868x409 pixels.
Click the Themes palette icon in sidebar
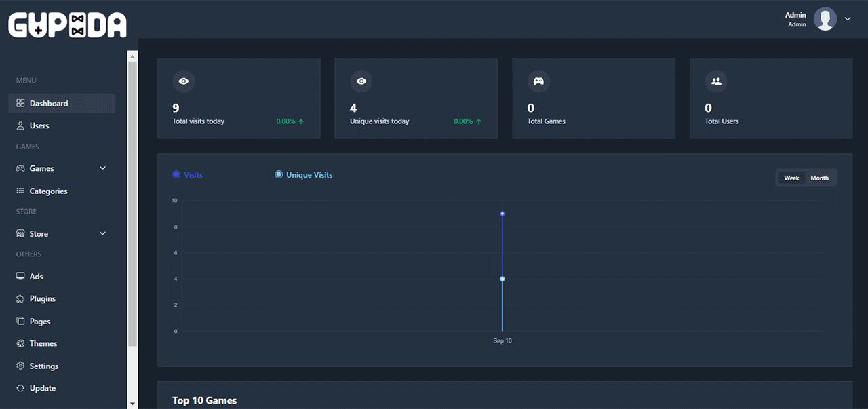click(x=20, y=343)
